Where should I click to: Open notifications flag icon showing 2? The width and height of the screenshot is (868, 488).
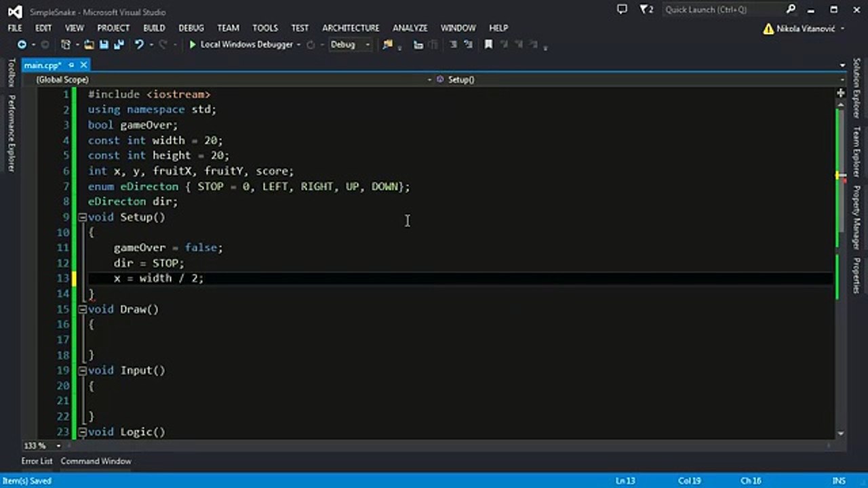646,9
